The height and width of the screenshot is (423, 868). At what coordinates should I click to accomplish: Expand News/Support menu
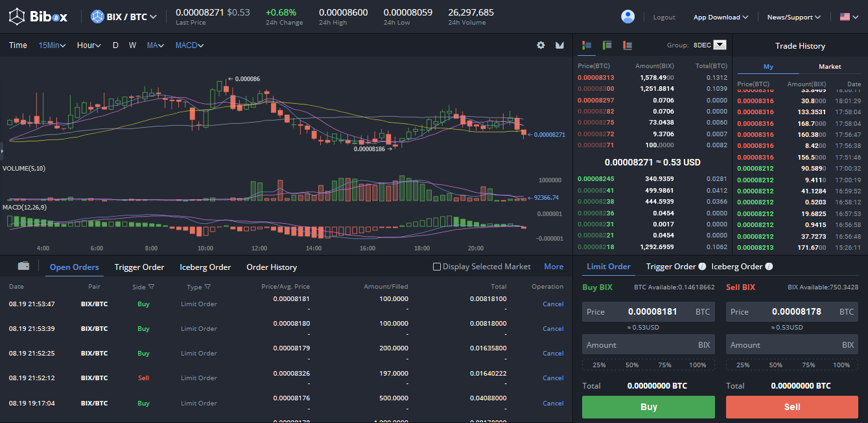(794, 18)
